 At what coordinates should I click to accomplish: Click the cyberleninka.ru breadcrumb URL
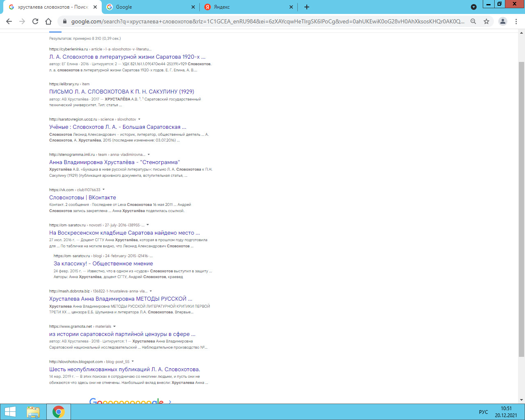point(100,49)
